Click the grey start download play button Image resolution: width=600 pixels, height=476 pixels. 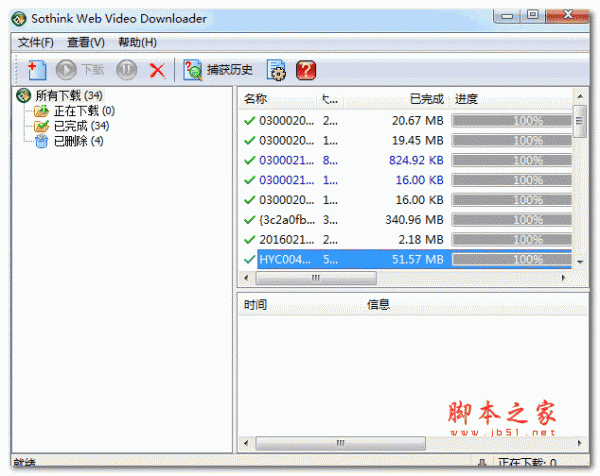[66, 70]
